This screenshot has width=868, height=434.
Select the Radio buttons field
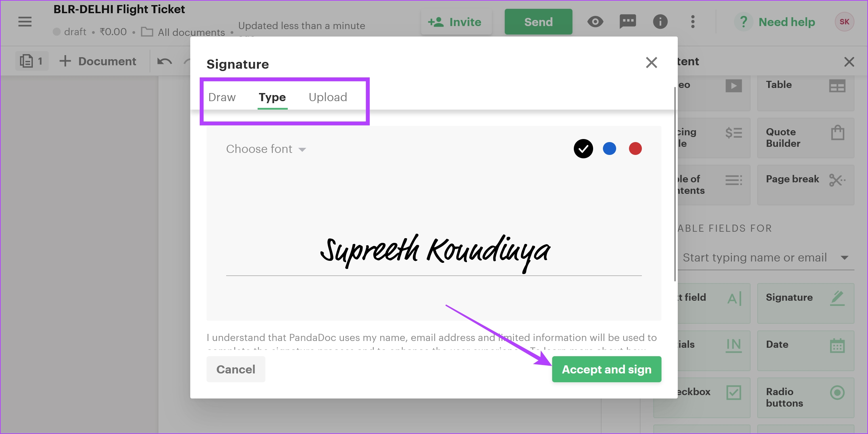point(805,397)
